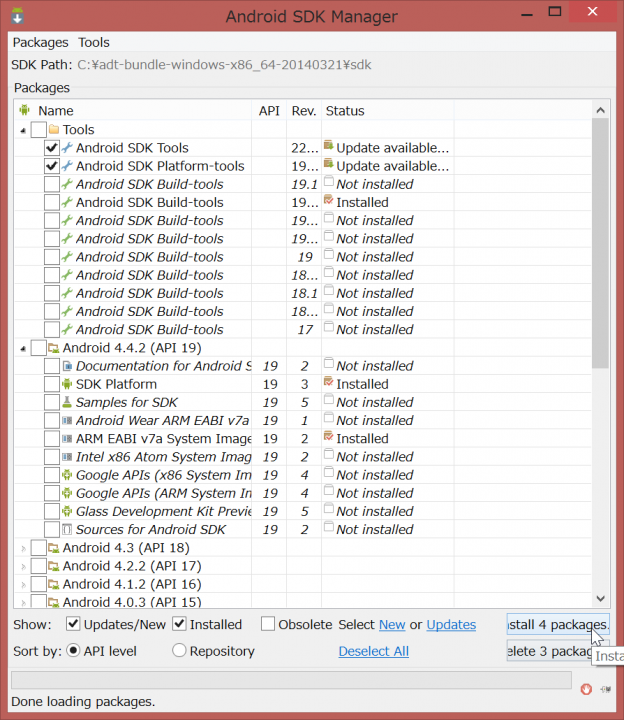Viewport: 624px width, 720px height.
Task: Click the Android SDK Platform-tools wrench icon
Action: (67, 166)
